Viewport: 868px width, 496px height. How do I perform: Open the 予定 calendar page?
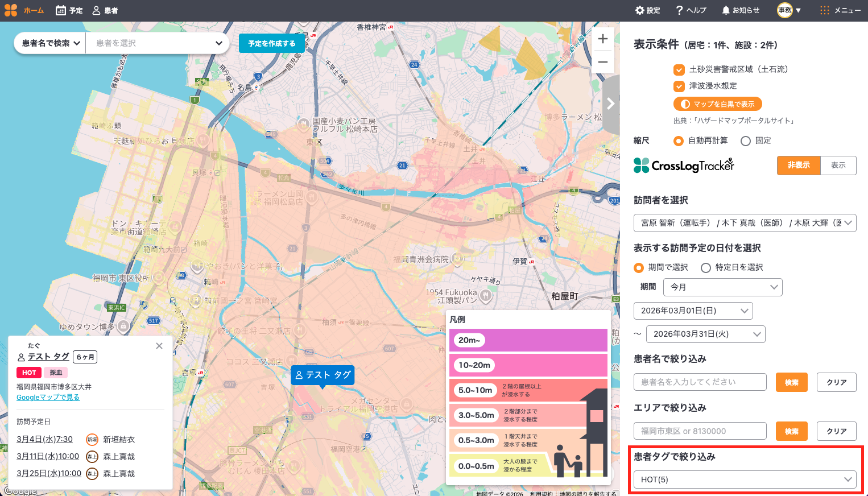click(69, 10)
